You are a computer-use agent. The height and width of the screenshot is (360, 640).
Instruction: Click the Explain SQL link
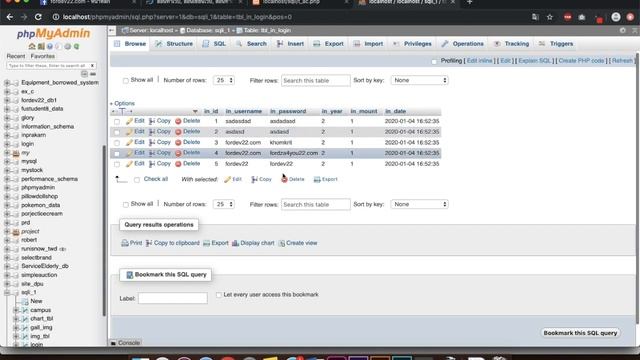pos(534,61)
